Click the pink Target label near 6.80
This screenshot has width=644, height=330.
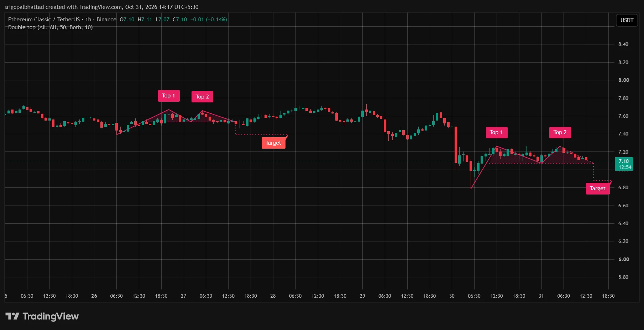click(x=597, y=188)
